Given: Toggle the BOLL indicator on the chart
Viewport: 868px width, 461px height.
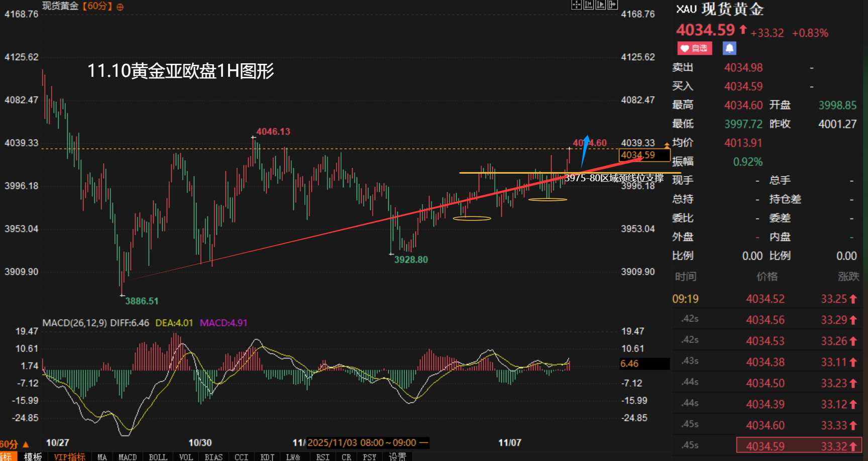Looking at the screenshot, I should tap(158, 456).
